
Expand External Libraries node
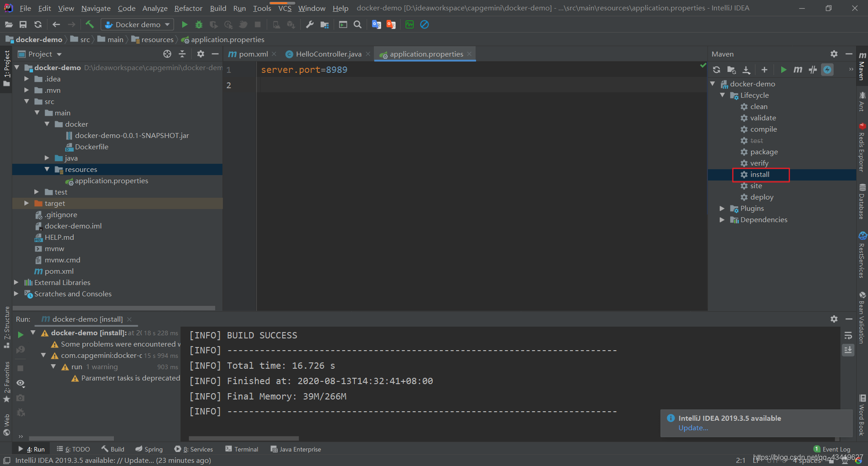coord(16,282)
